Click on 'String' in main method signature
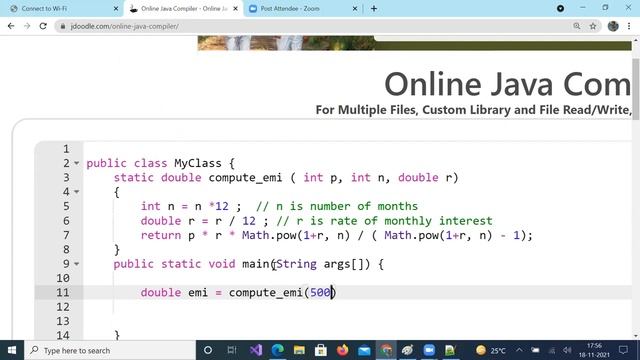Screen dimensions: 640x360 297,264
